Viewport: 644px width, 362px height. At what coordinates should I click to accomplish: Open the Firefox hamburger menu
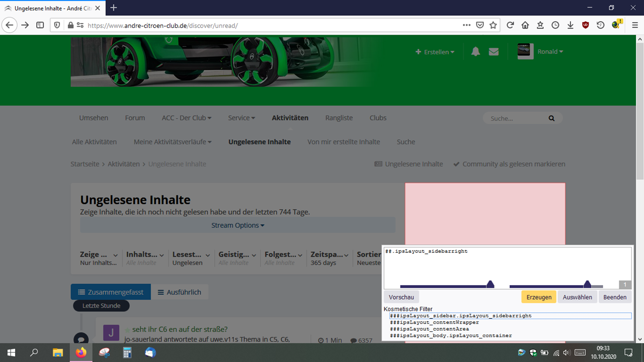click(635, 25)
